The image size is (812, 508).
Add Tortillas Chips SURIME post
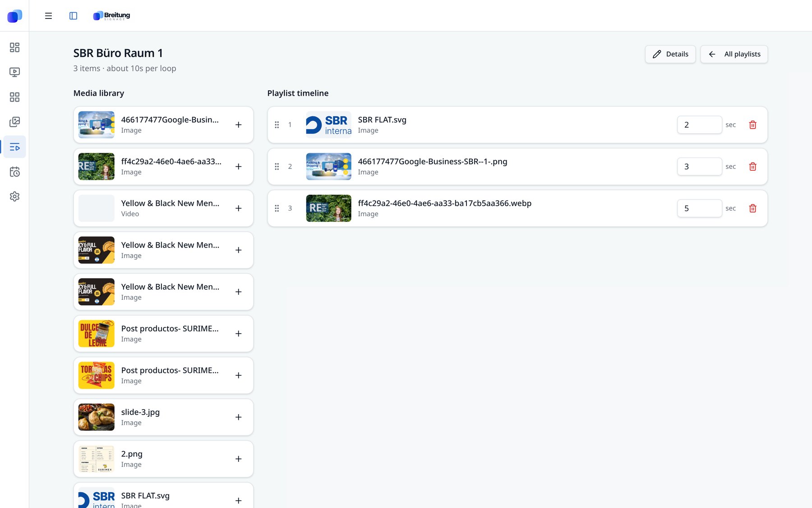[239, 375]
